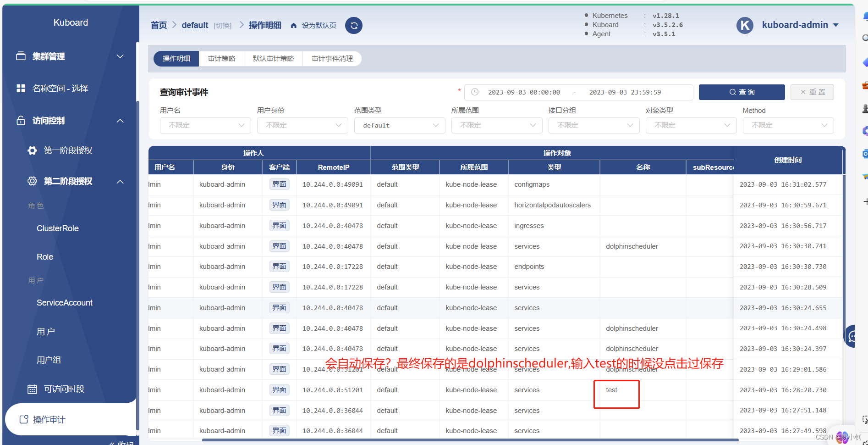Click the calendar icon beside 可访问时段
Image resolution: width=868 pixels, height=445 pixels.
32,389
